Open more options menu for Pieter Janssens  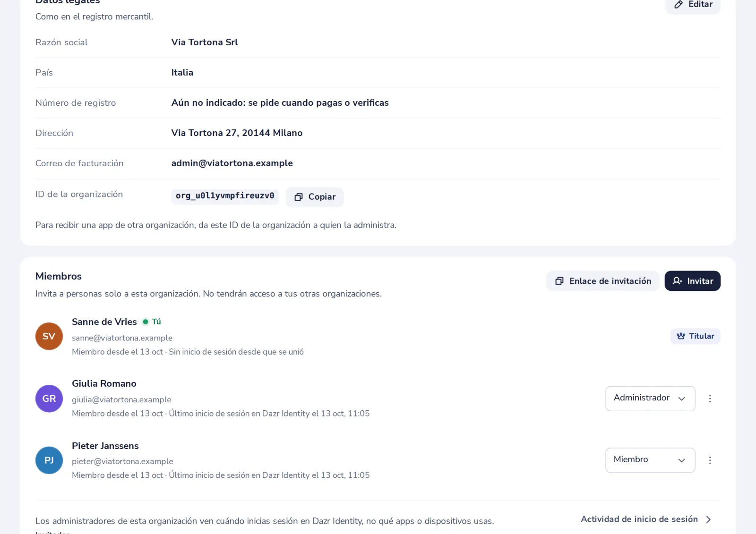click(710, 460)
